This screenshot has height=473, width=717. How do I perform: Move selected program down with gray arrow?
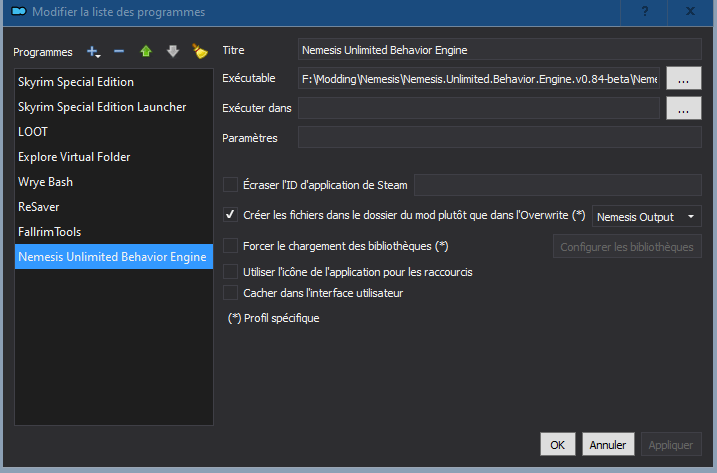point(172,51)
